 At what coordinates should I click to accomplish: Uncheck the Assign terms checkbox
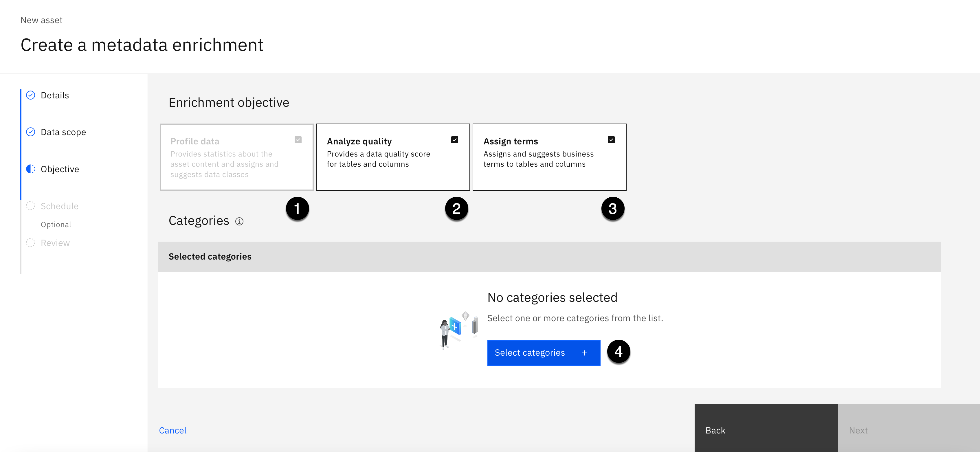[x=611, y=140]
